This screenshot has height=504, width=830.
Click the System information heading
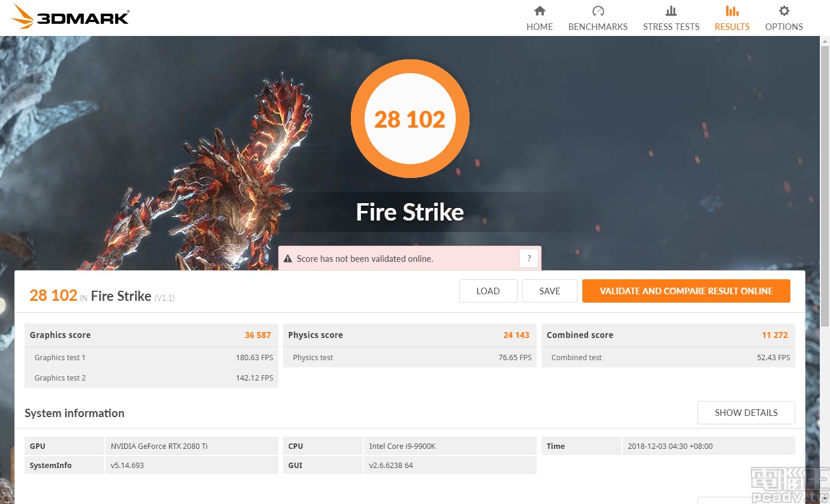(x=74, y=413)
